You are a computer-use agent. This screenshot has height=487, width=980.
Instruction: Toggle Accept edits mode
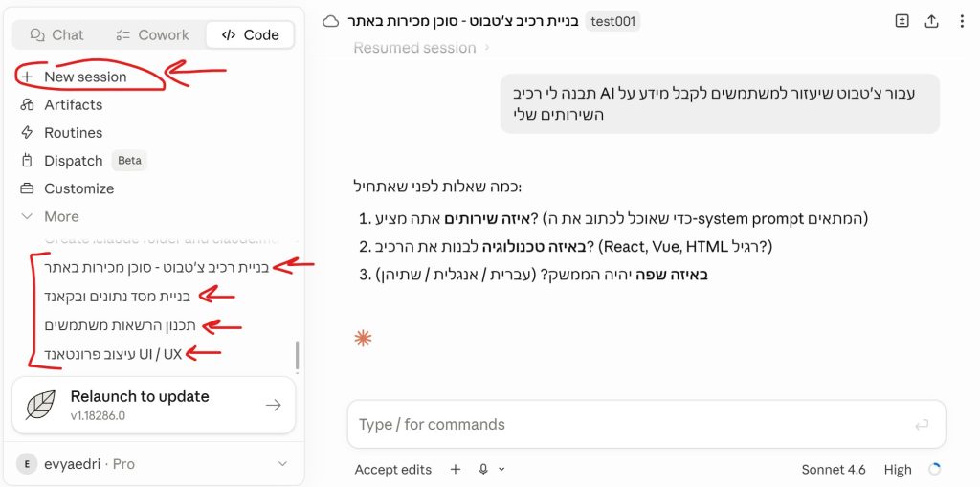click(393, 470)
